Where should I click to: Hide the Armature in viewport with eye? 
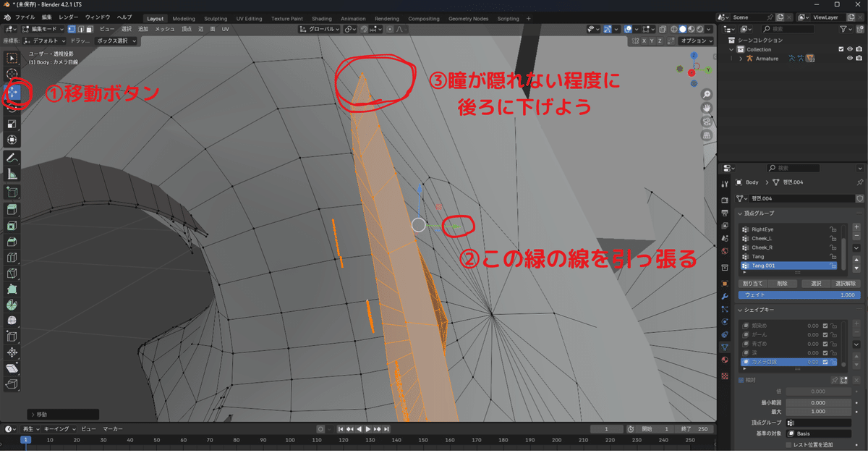click(x=849, y=59)
